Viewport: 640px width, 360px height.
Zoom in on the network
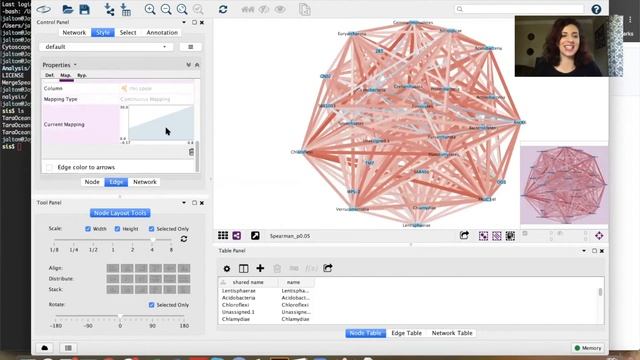[150, 9]
